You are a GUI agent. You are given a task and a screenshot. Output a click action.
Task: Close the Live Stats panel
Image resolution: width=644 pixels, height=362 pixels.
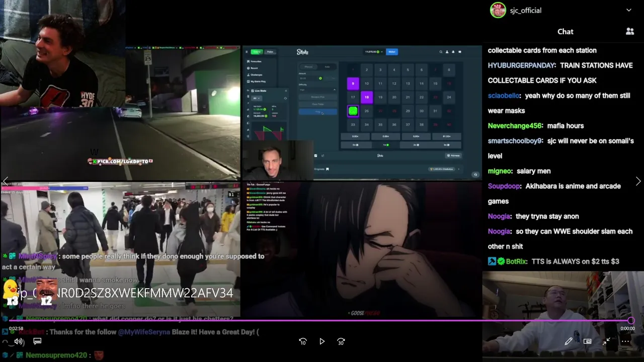(286, 91)
